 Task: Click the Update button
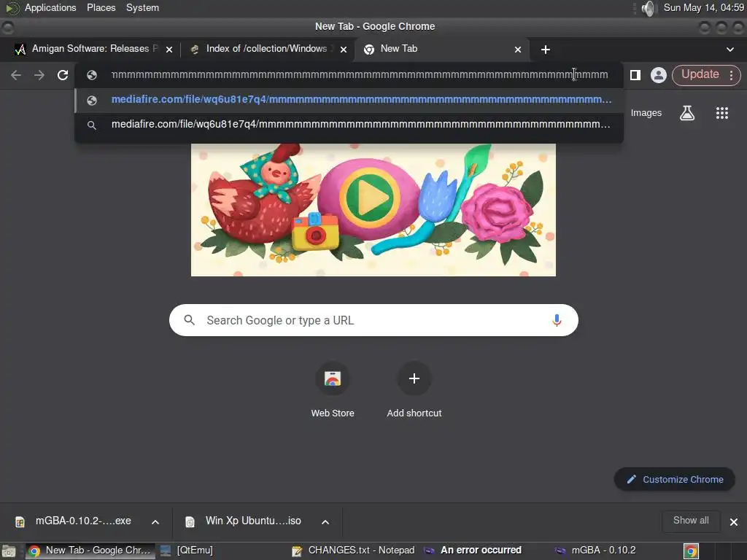(x=700, y=74)
